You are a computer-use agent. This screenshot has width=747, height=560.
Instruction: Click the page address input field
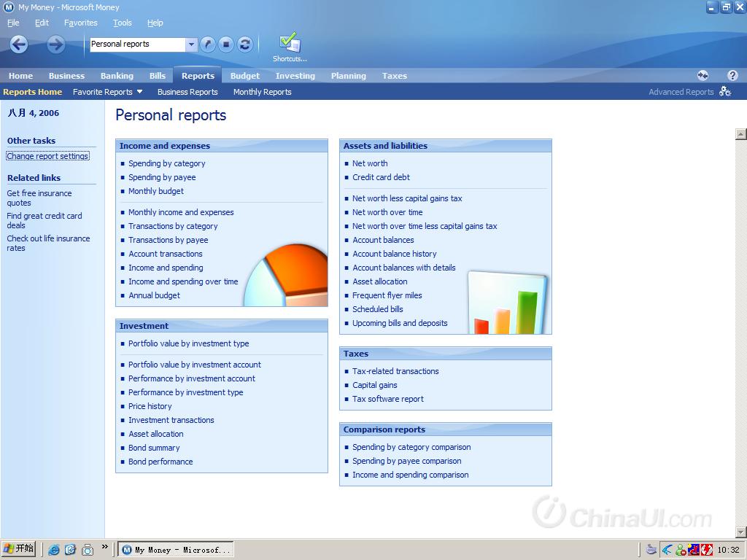click(138, 44)
